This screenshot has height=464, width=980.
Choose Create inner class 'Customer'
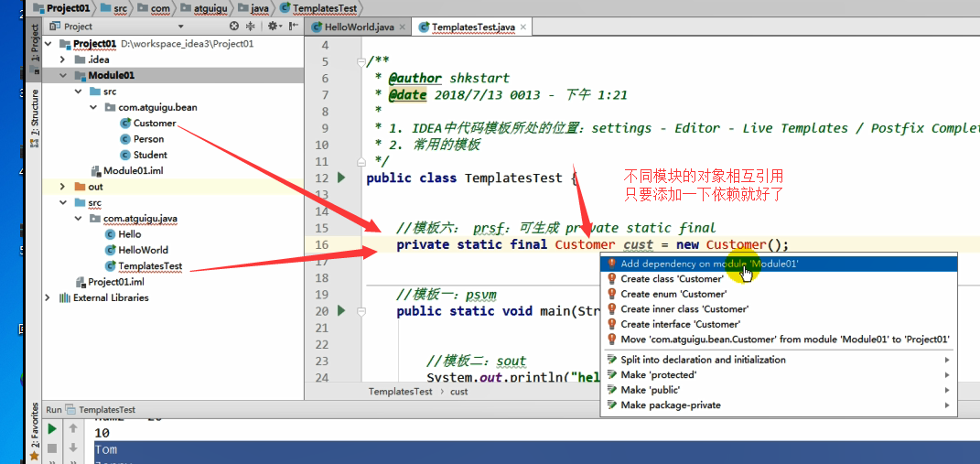click(x=778, y=309)
